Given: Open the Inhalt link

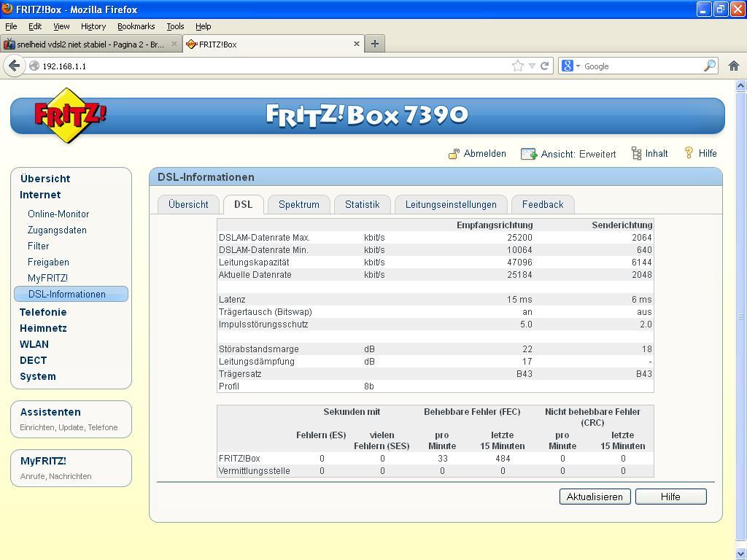Looking at the screenshot, I should (656, 153).
